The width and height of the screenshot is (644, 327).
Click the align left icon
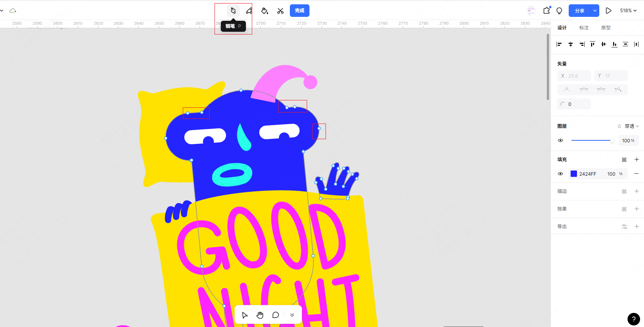(x=559, y=44)
